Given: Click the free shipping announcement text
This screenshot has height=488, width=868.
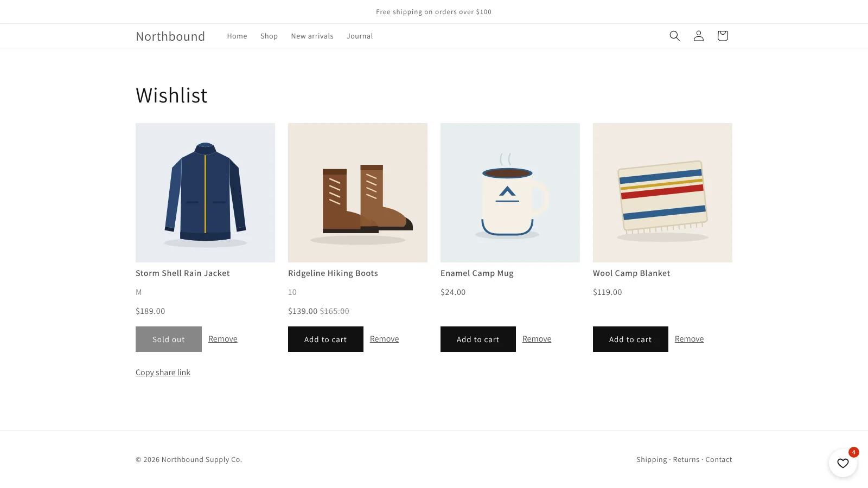Looking at the screenshot, I should [x=434, y=12].
